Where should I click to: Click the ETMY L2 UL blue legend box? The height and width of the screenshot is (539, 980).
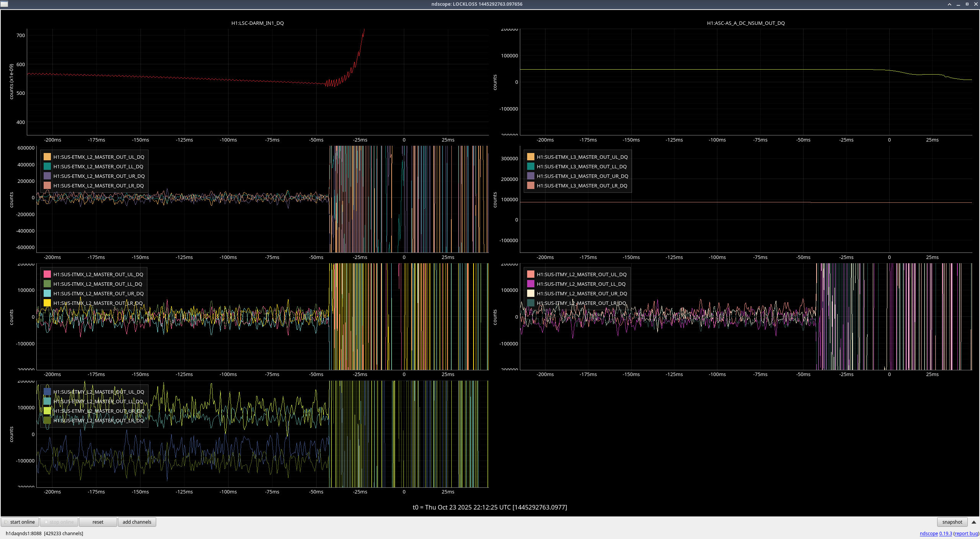[47, 392]
